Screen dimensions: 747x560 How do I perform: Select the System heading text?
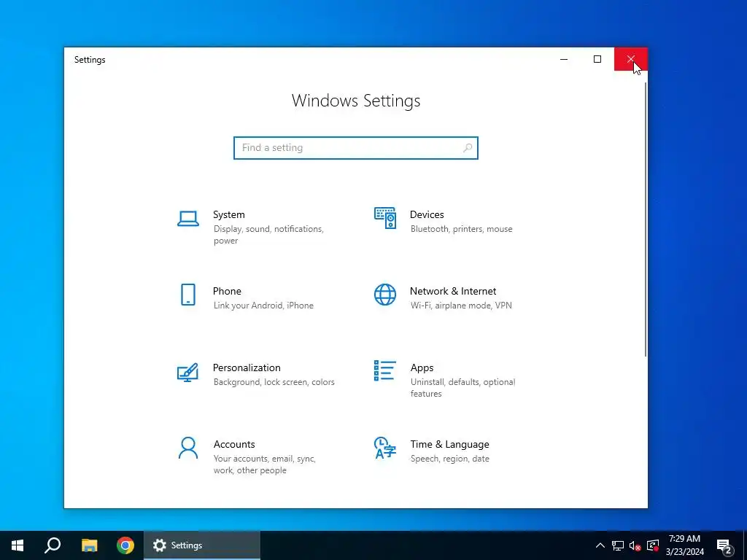tap(228, 215)
